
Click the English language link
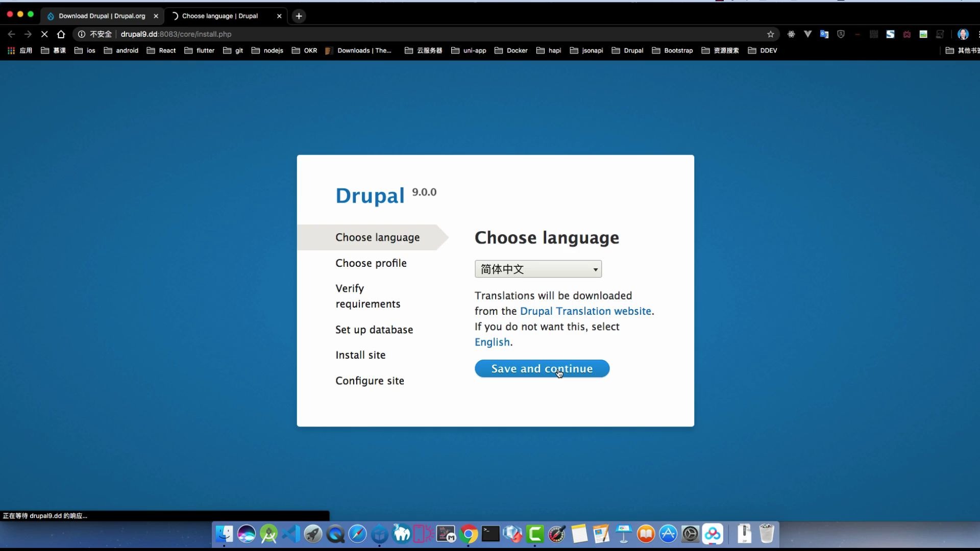(492, 342)
